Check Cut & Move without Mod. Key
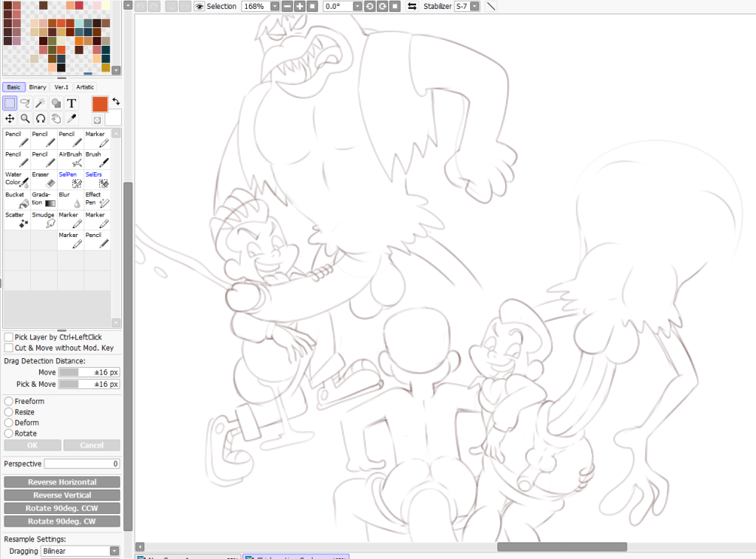This screenshot has height=559, width=756. pos(9,348)
